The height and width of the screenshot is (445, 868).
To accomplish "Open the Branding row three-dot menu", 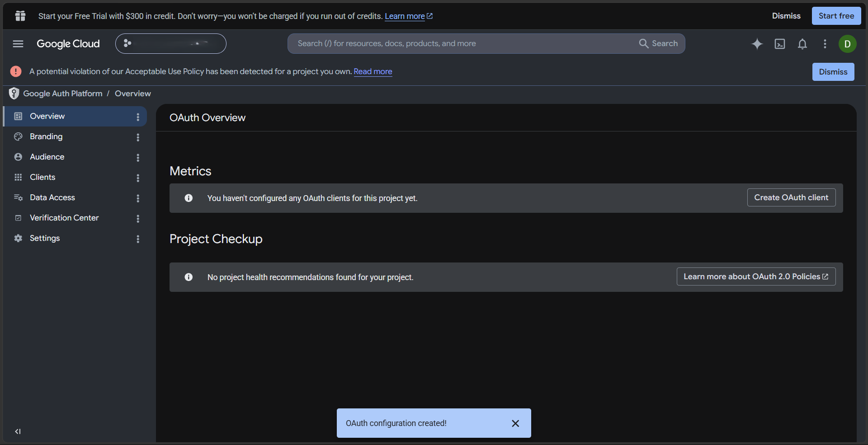I will coord(138,137).
